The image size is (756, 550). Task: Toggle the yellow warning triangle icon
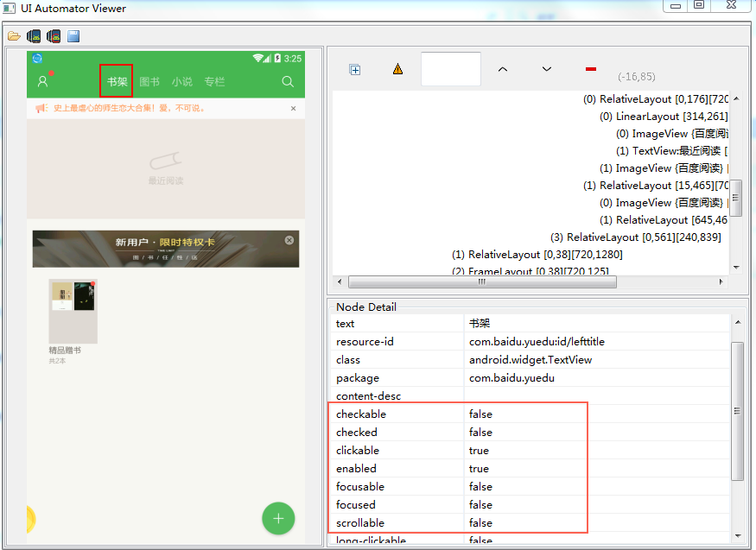tap(397, 69)
